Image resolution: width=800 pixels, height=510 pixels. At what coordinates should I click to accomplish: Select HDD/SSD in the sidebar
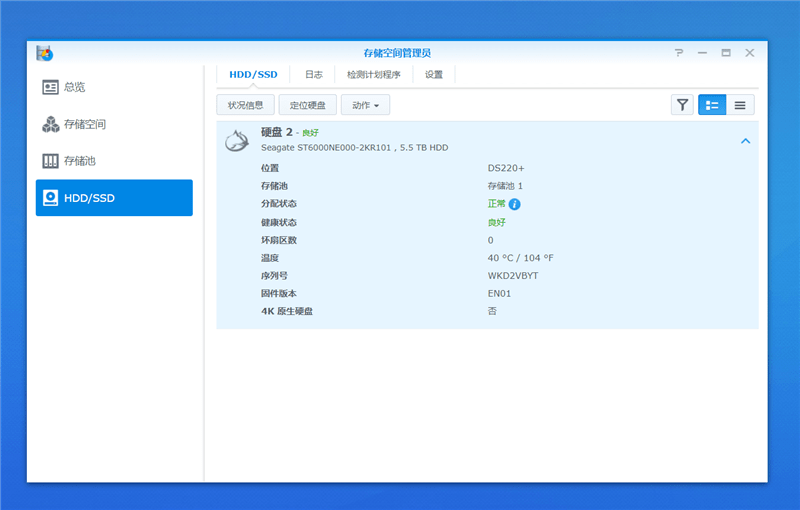[x=114, y=198]
